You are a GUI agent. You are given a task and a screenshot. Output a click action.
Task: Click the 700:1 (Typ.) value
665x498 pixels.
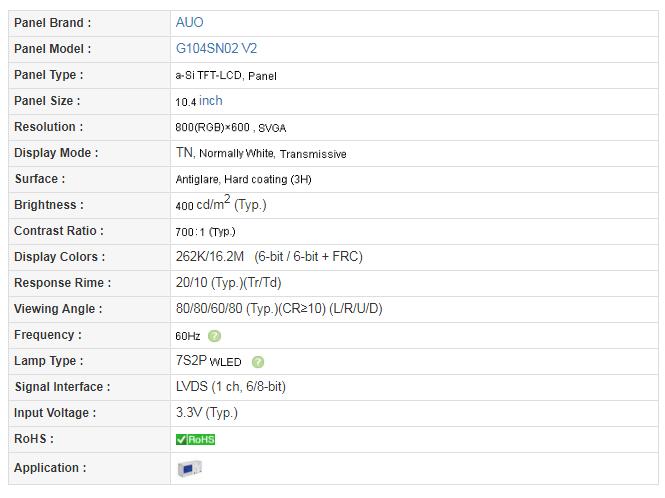point(206,232)
